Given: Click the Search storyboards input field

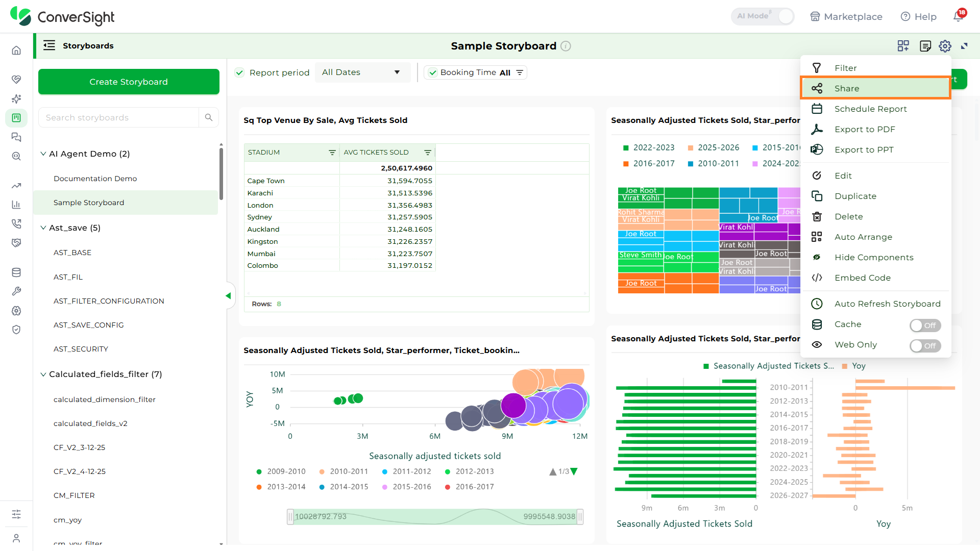Looking at the screenshot, I should [118, 117].
